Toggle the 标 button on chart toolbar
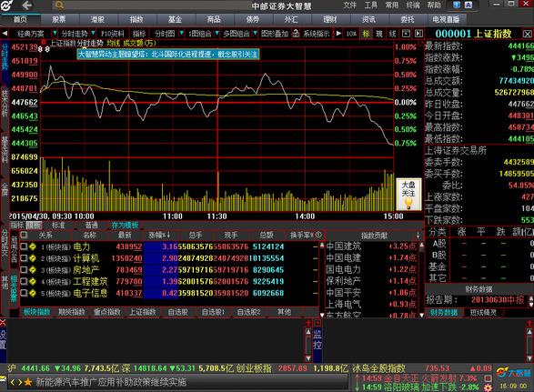 point(366,34)
